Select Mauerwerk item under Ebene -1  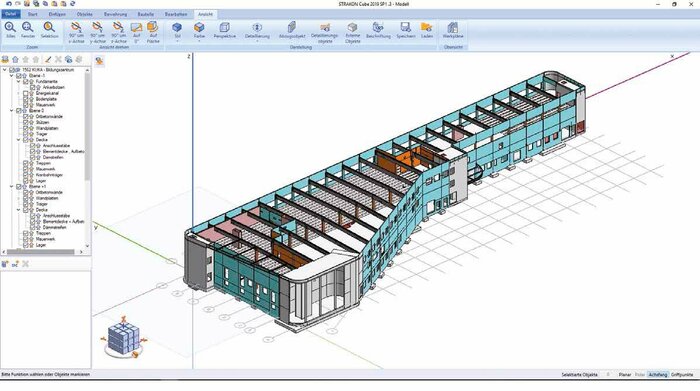[45, 105]
